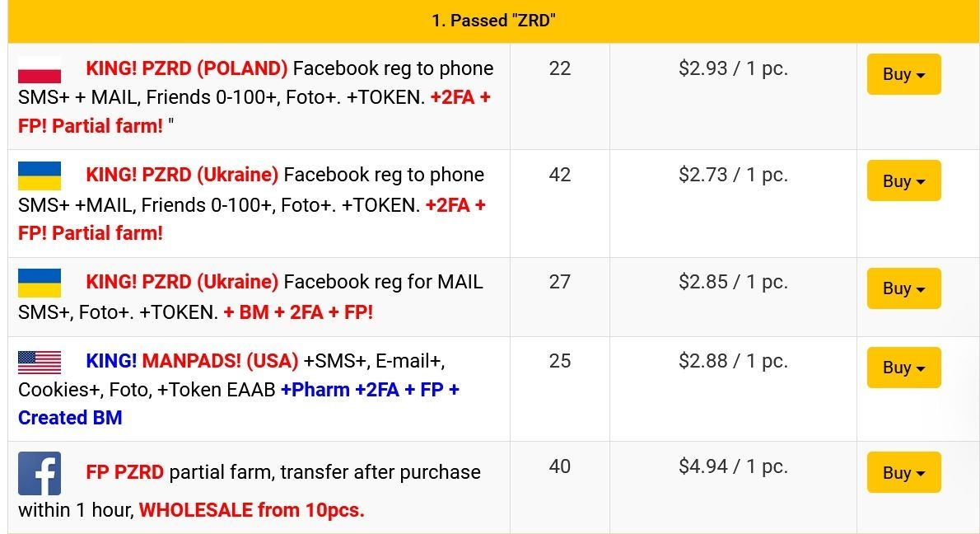The width and height of the screenshot is (980, 534).
Task: Click the 'WHOLESALE from 10pcs.' text
Action: [x=252, y=510]
